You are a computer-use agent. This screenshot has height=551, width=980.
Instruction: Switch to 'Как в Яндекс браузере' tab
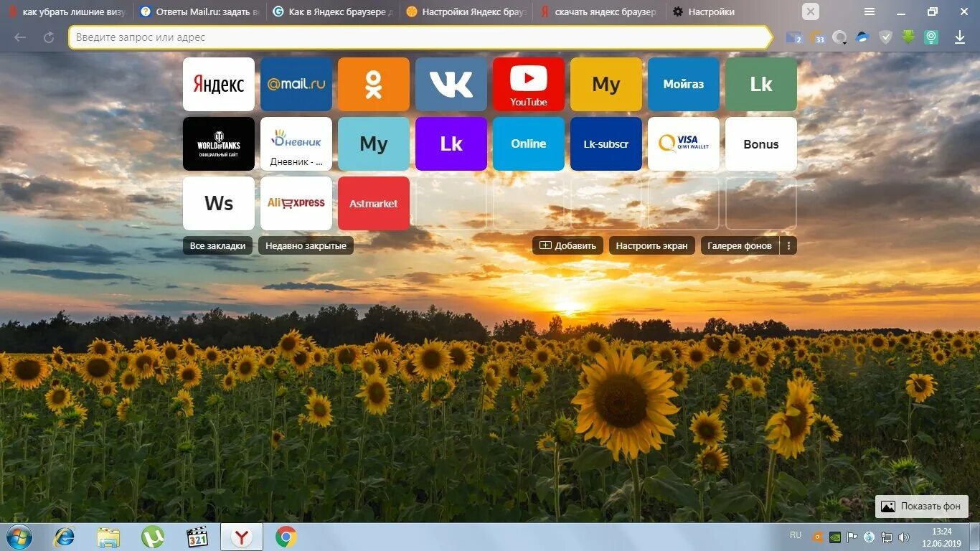(x=332, y=11)
